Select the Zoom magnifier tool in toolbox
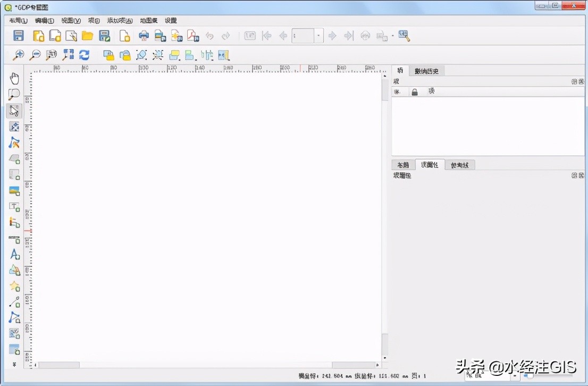The height and width of the screenshot is (386, 588). [14, 95]
